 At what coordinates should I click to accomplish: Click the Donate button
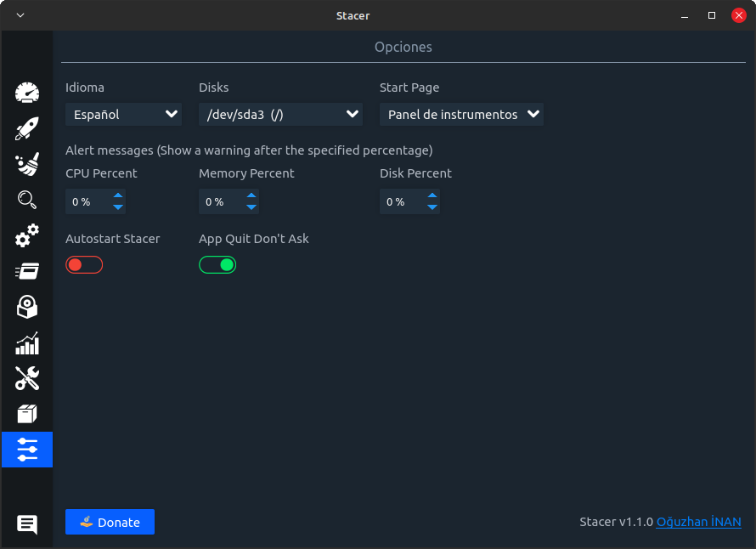[110, 522]
